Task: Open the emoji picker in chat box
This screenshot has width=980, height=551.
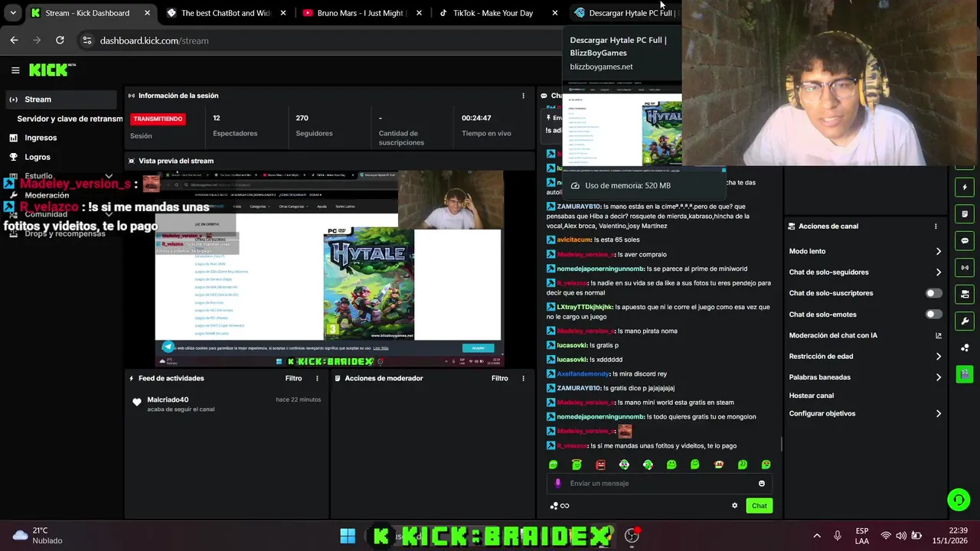Action: click(761, 484)
